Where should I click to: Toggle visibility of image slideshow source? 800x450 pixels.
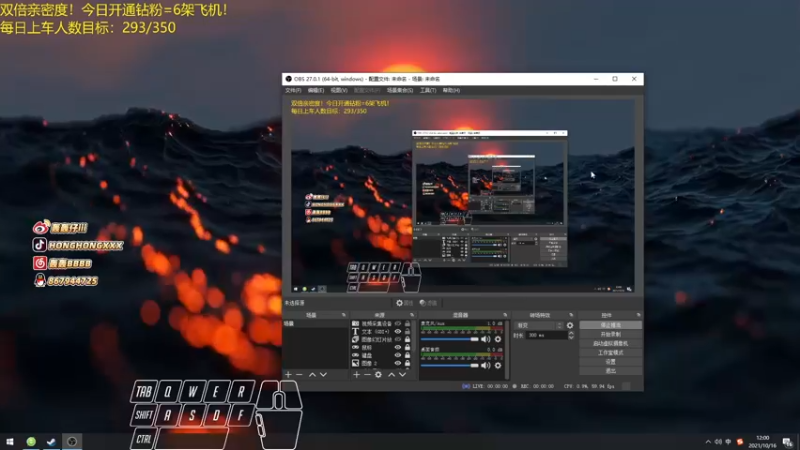[x=397, y=339]
